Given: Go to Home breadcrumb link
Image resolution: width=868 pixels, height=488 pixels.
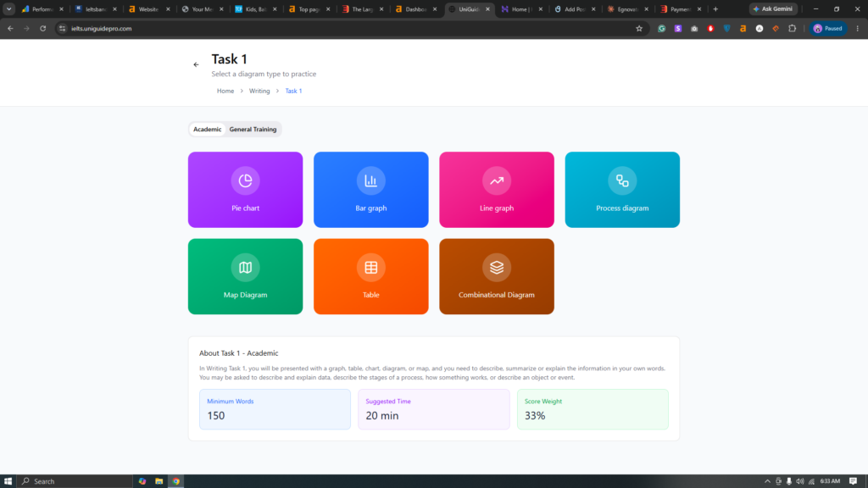Looking at the screenshot, I should (x=225, y=91).
